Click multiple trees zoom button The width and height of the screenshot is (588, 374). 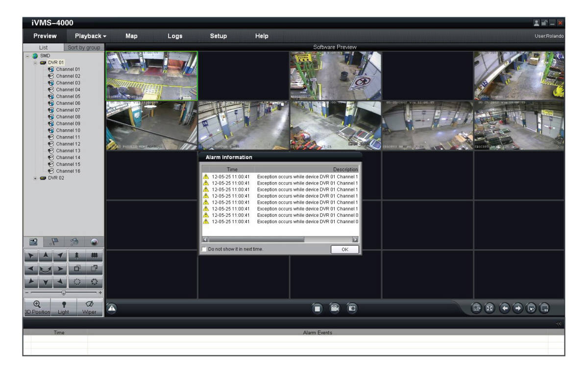(95, 256)
